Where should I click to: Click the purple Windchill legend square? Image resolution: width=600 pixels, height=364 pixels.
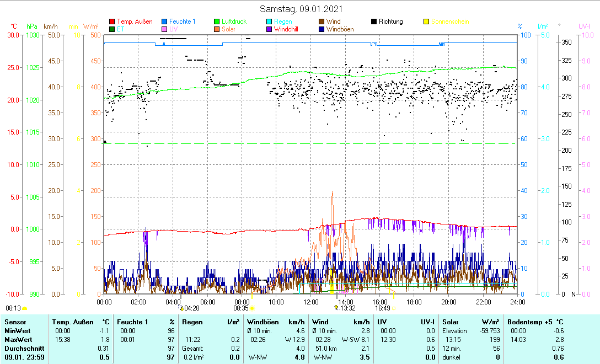tap(269, 29)
